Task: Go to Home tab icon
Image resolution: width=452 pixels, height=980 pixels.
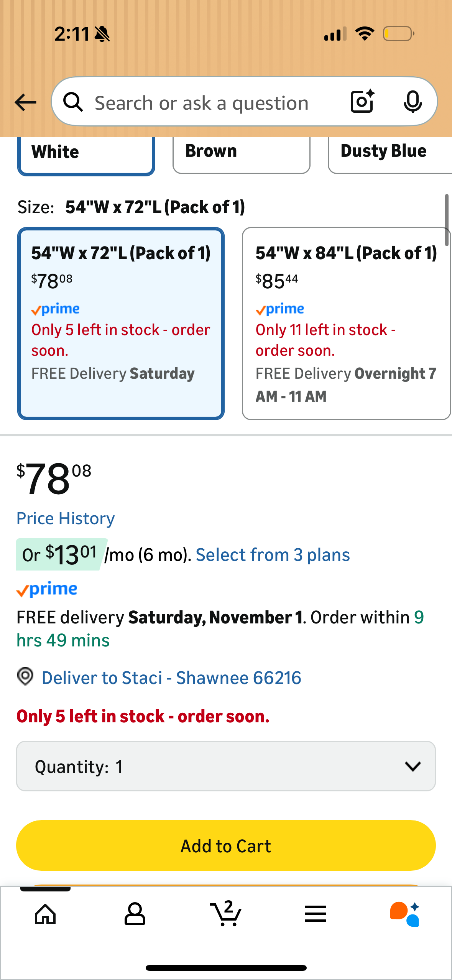Action: [45, 914]
